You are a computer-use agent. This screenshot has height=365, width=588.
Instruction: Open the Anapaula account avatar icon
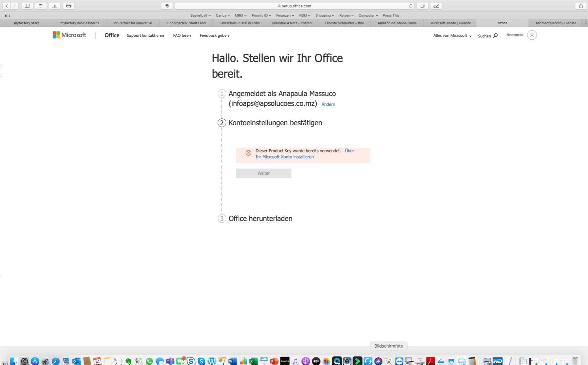[532, 35]
